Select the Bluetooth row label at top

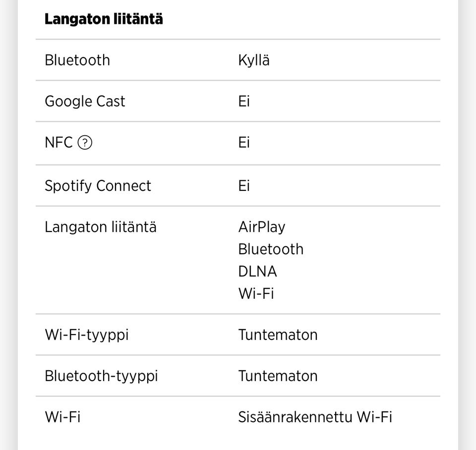[x=77, y=60]
